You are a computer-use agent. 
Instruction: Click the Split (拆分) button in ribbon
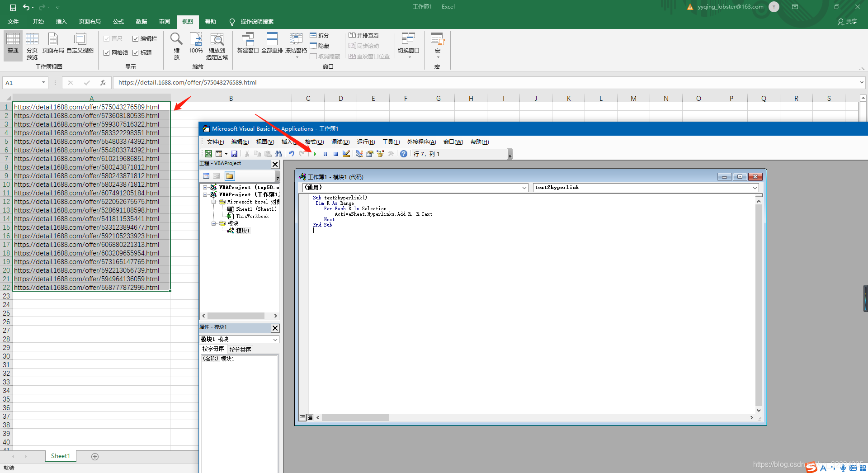(320, 35)
